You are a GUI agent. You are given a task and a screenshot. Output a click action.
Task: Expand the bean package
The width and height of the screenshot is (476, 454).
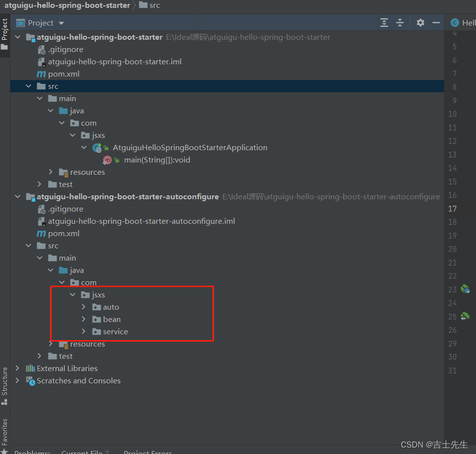[x=84, y=319]
